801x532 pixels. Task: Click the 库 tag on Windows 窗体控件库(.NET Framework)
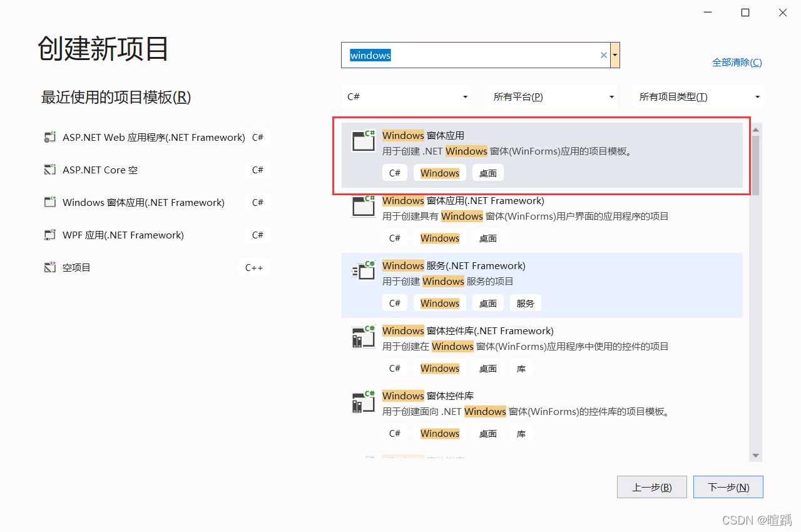pyautogui.click(x=521, y=368)
